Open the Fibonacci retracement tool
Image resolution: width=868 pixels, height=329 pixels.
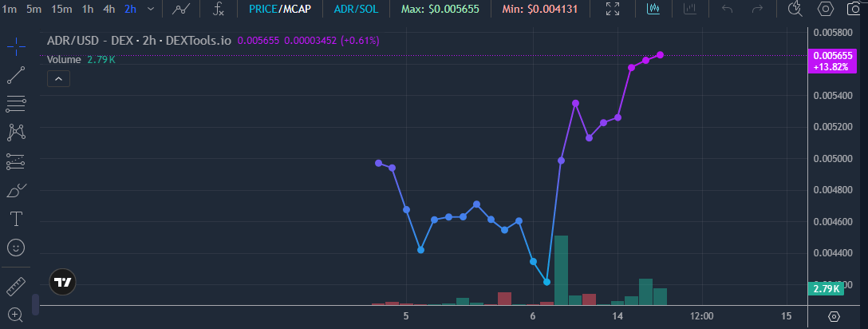point(16,104)
